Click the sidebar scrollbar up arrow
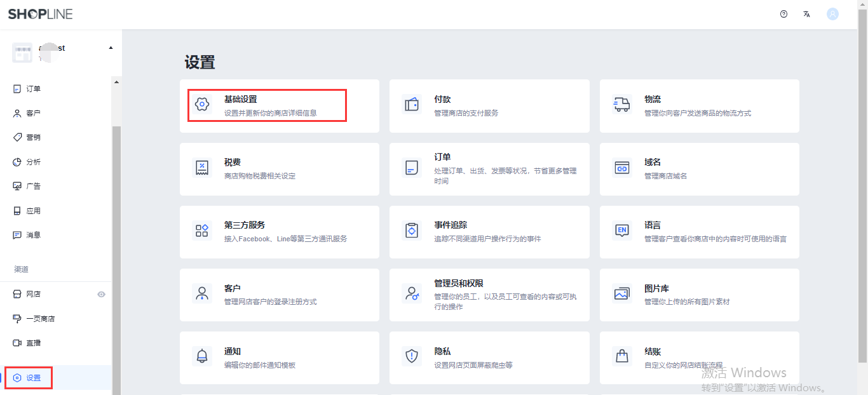 (x=116, y=82)
